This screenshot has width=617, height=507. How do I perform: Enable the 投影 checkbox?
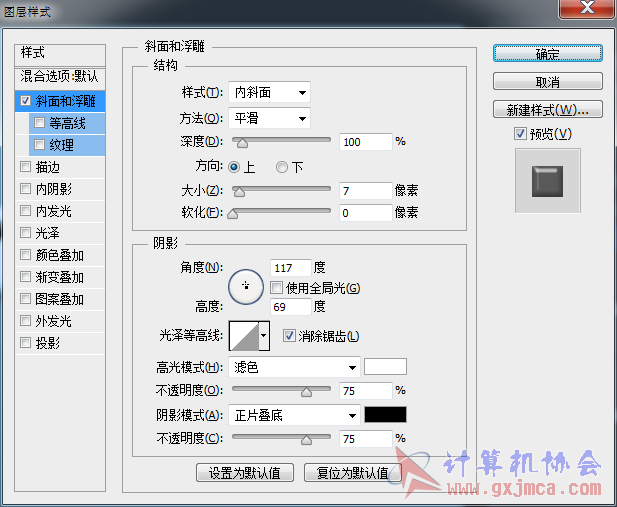pos(26,343)
